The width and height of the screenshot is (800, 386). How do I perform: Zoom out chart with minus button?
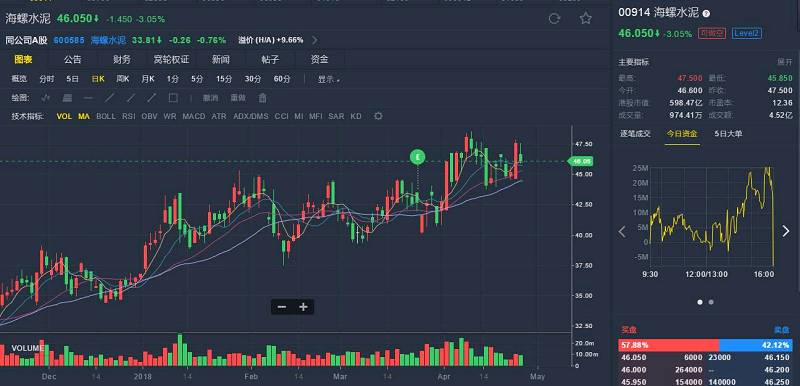282,307
